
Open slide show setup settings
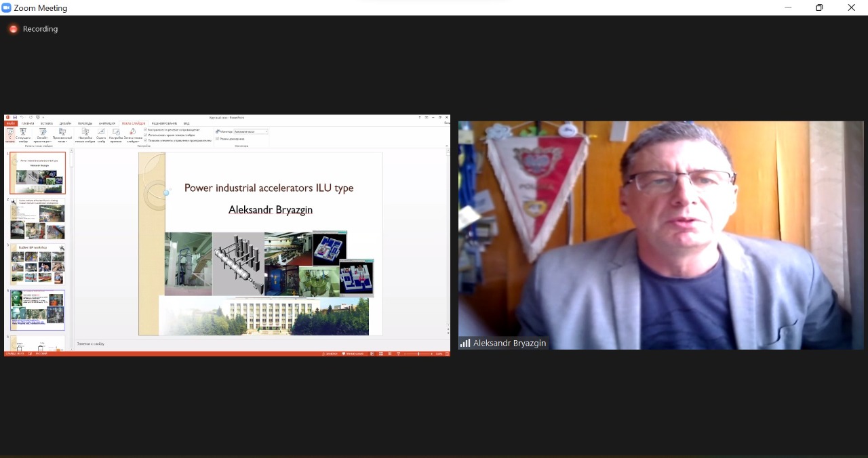pos(85,134)
